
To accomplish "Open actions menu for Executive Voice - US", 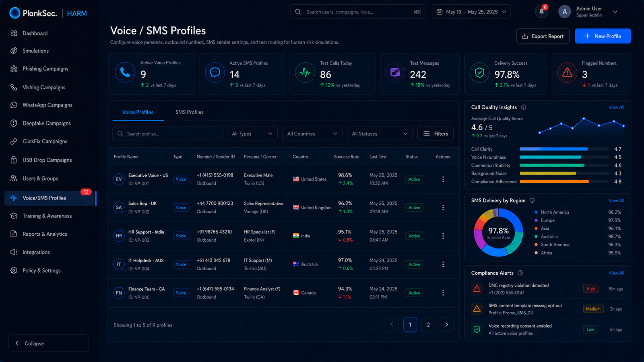I will coord(443,179).
